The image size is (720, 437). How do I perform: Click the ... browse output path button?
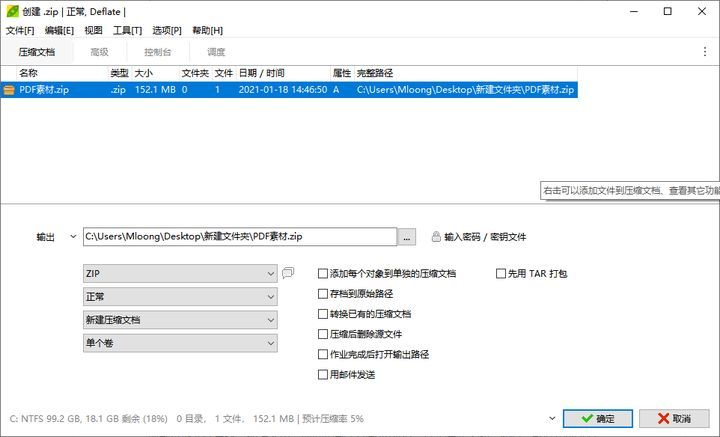(406, 237)
